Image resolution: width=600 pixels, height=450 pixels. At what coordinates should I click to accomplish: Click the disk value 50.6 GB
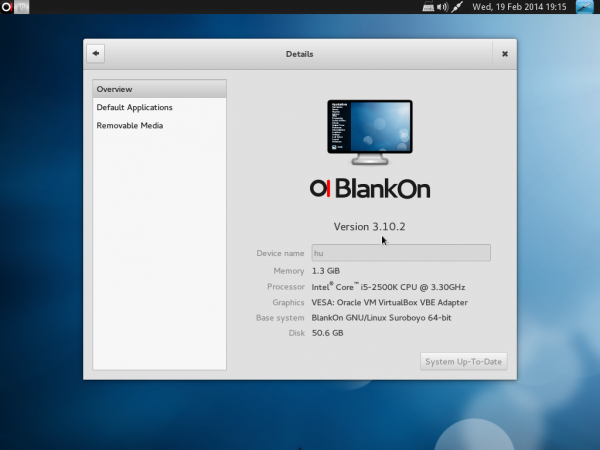(x=328, y=333)
